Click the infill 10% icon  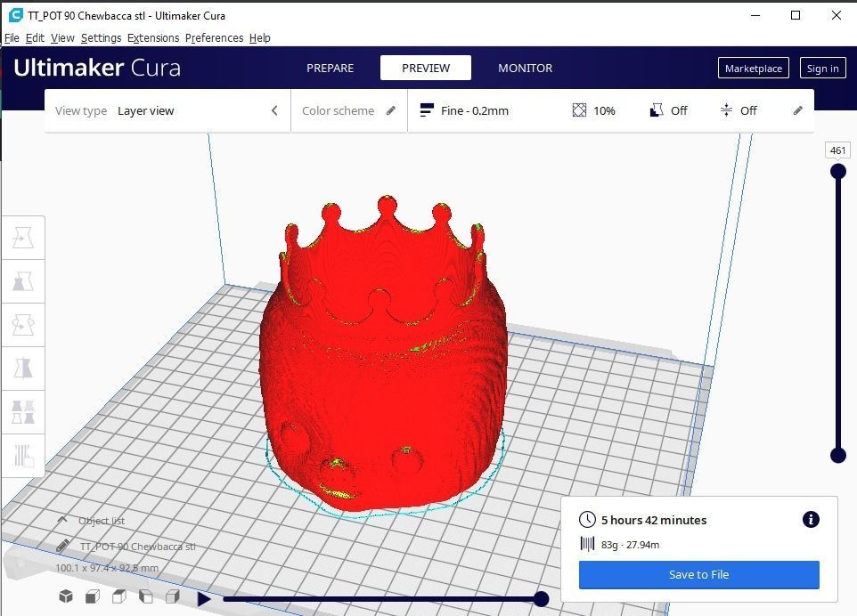point(579,110)
